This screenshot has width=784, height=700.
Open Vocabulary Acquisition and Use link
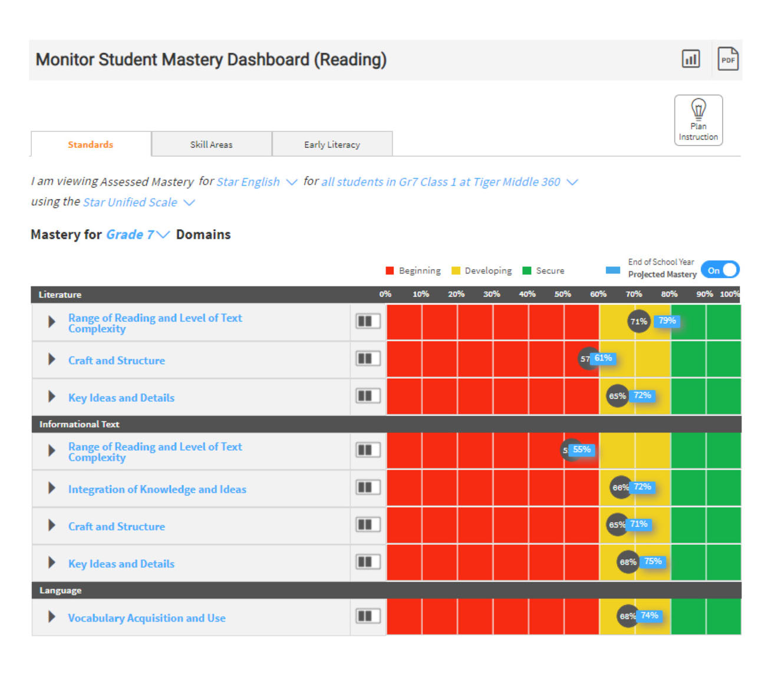click(x=147, y=618)
